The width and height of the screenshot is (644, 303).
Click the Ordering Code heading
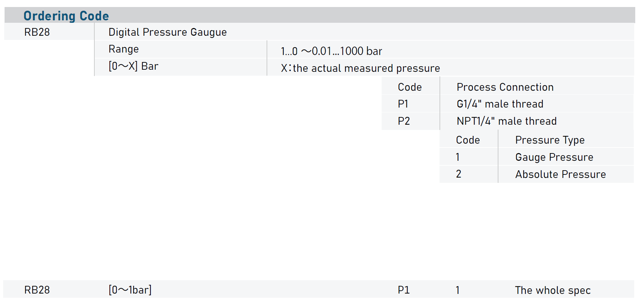click(66, 16)
